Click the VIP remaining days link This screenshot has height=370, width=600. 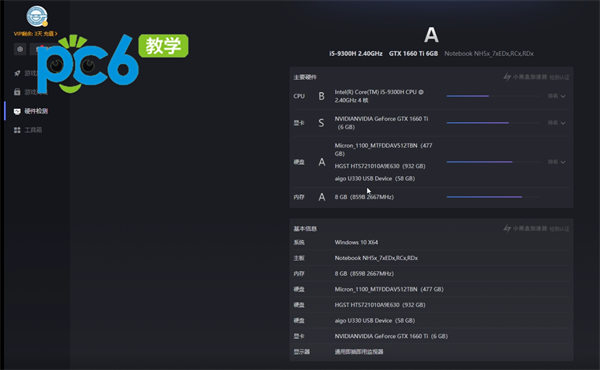click(36, 34)
